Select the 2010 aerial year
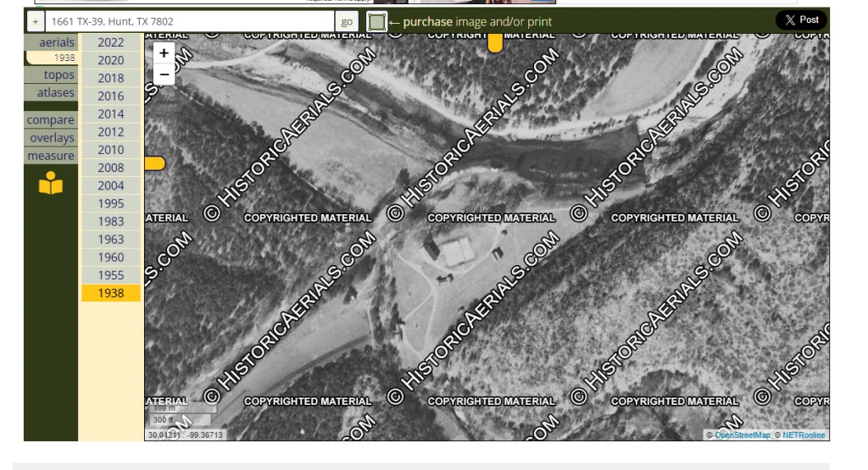 coord(111,150)
